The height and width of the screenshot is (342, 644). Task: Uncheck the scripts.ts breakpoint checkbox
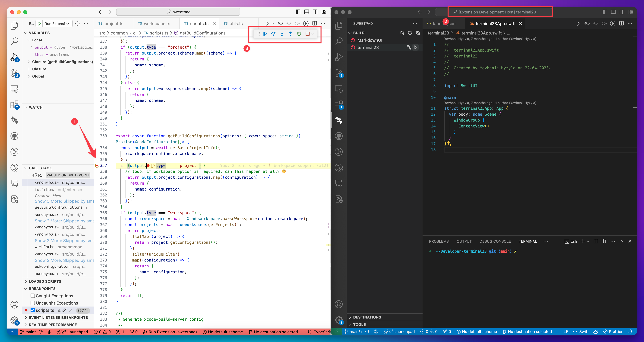(x=33, y=310)
